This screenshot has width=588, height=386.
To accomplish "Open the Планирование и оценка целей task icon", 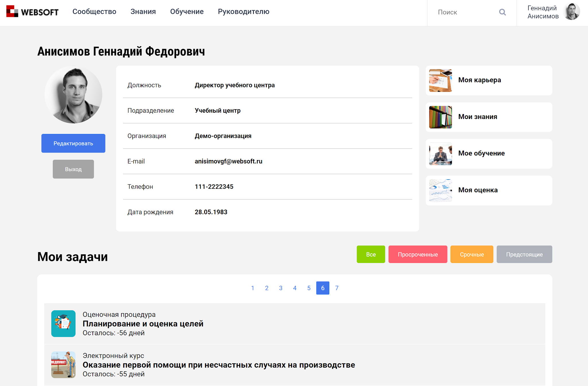I will [x=63, y=323].
